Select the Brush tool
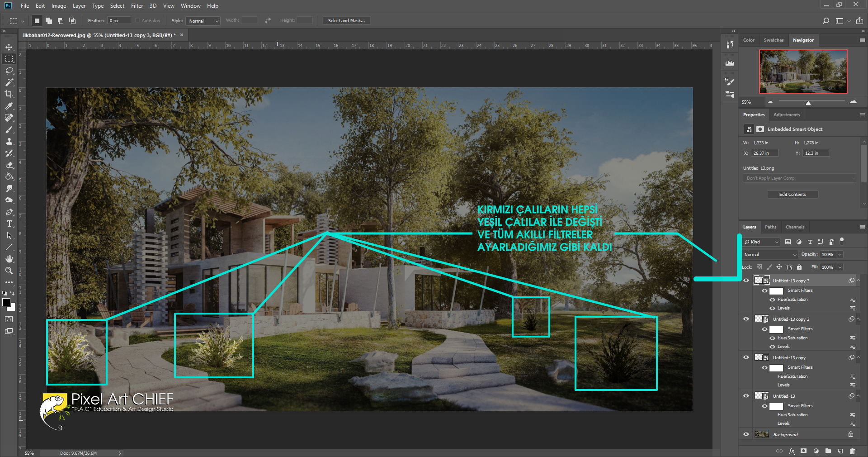The image size is (868, 457). click(x=9, y=129)
